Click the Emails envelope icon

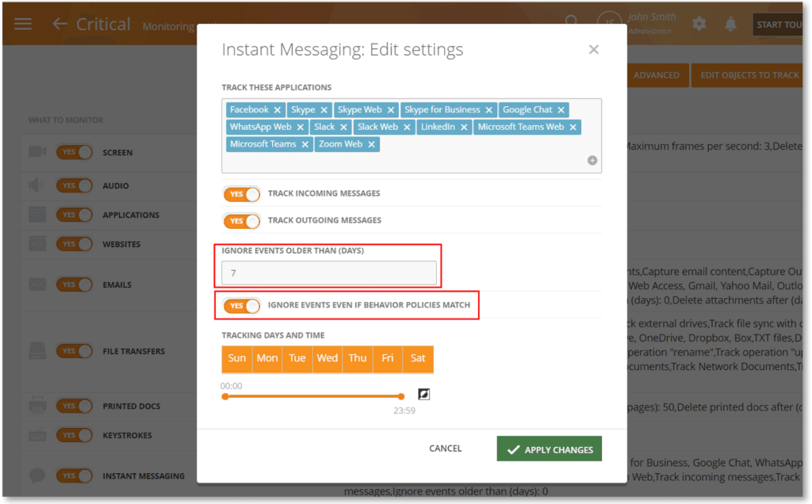(37, 284)
